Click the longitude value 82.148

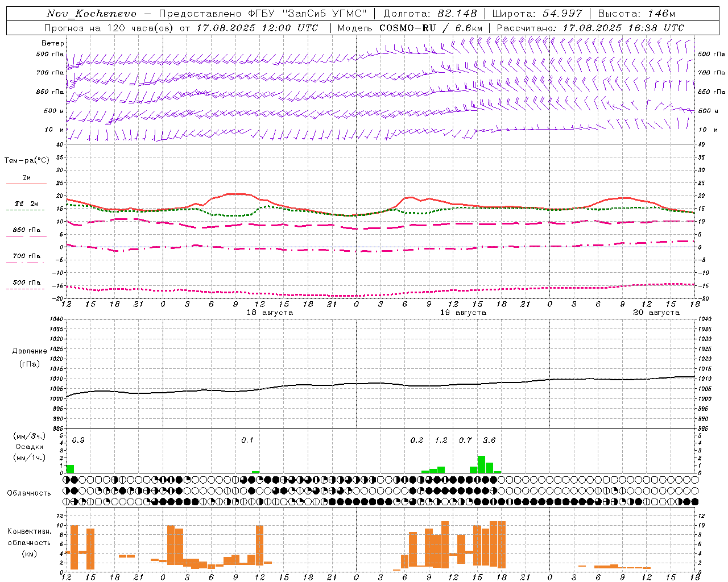pos(457,14)
